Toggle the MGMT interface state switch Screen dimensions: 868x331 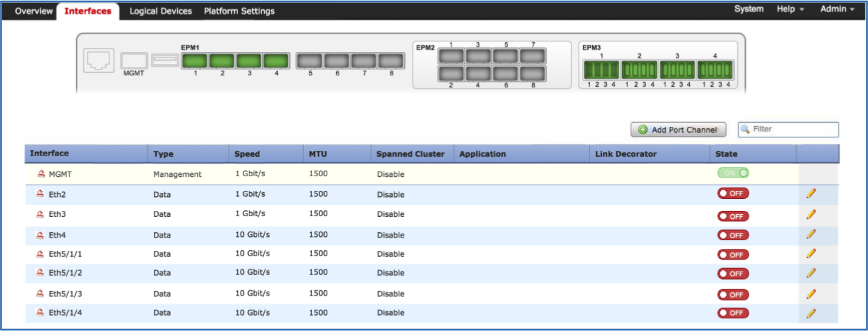coord(733,173)
